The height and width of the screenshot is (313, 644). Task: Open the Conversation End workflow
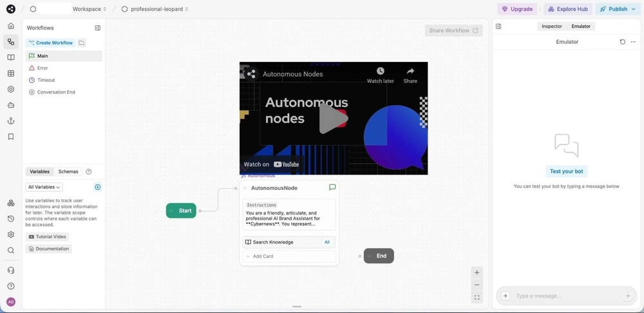(x=64, y=92)
